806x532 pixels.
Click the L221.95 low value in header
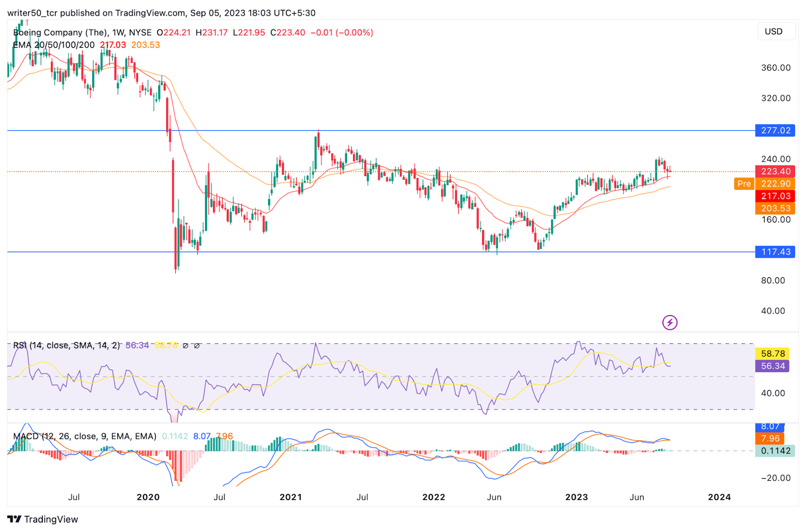[249, 32]
